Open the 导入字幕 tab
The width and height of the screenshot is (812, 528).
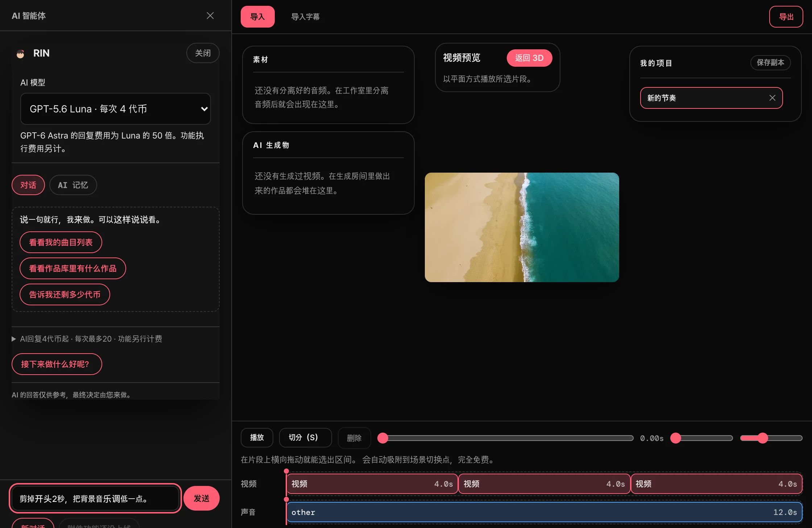[306, 17]
